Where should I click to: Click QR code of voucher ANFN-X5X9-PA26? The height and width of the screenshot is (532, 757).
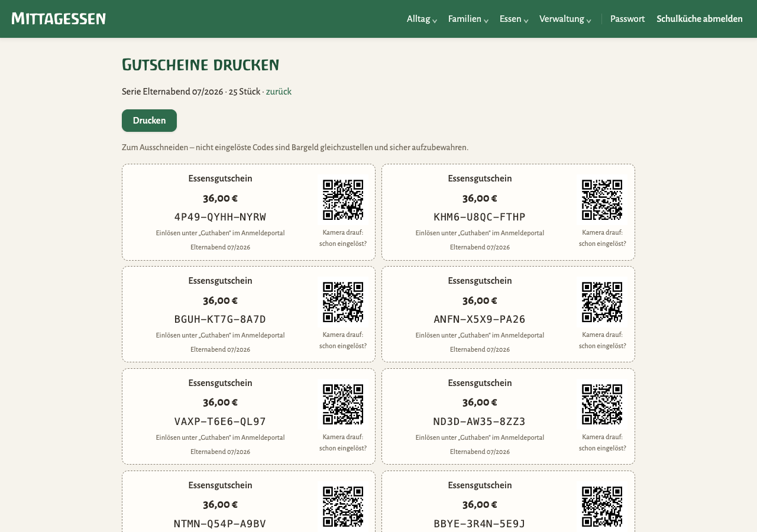pyautogui.click(x=602, y=302)
